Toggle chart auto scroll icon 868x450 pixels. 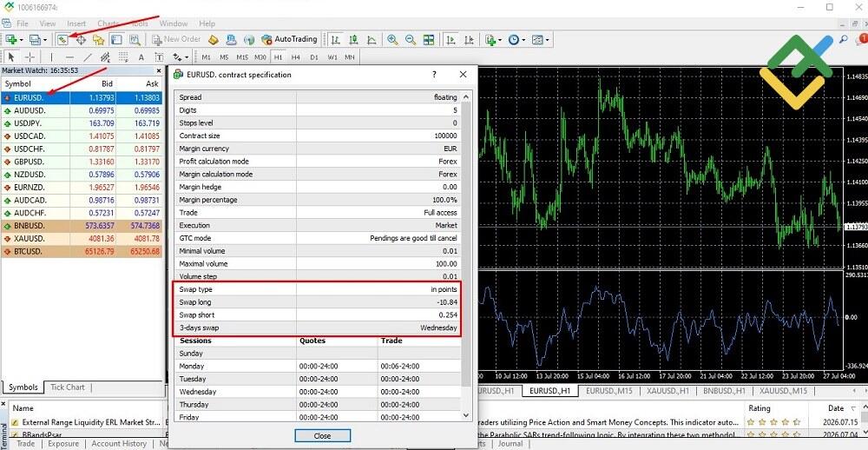click(x=451, y=39)
